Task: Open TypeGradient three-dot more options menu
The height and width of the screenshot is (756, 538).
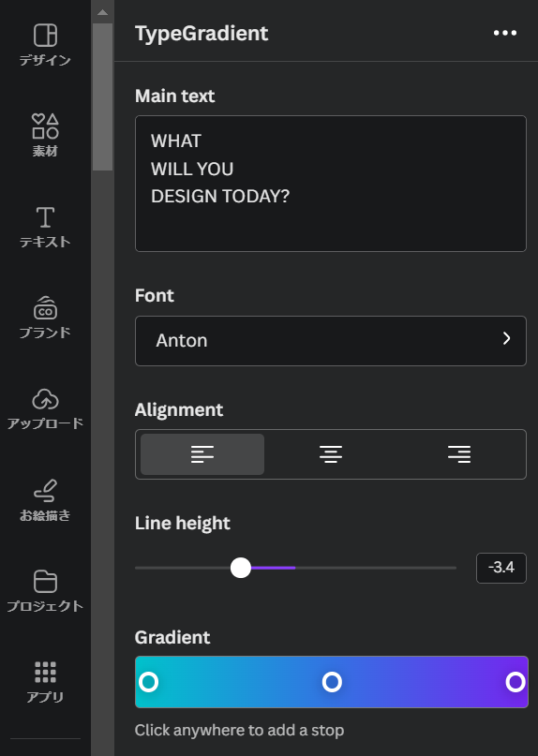Action: [x=505, y=33]
